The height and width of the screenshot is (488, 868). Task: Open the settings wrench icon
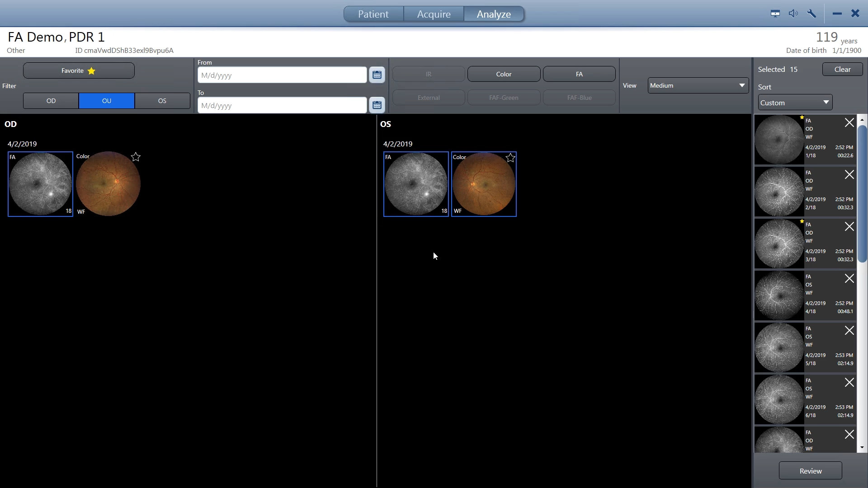point(811,14)
